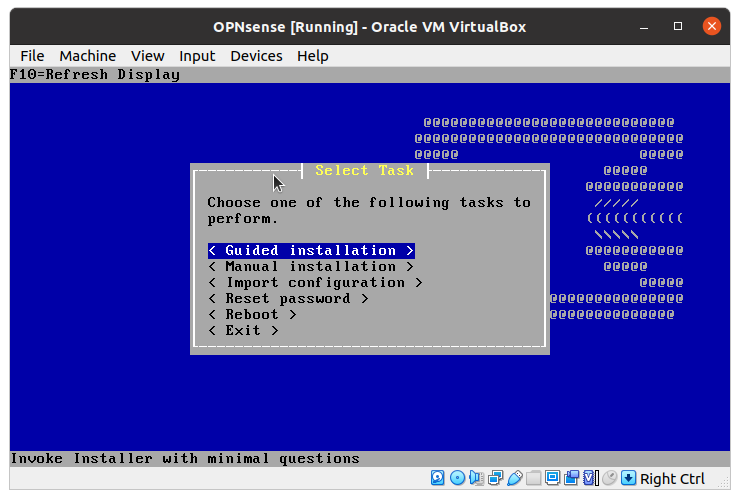Click the Right Ctrl host key label
The height and width of the screenshot is (499, 740).
[672, 479]
